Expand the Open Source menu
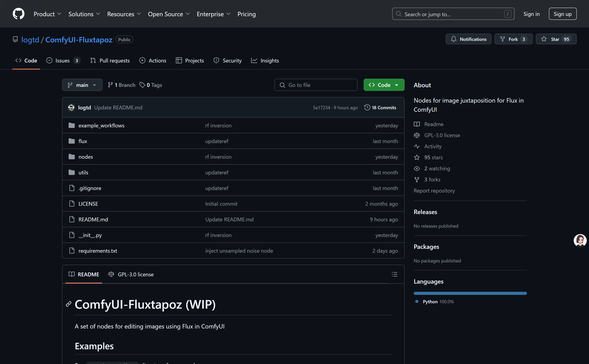589x364 pixels. (169, 14)
